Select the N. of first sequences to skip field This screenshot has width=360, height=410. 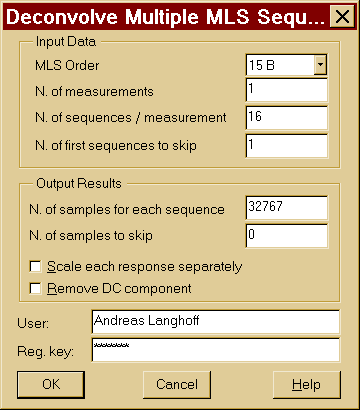click(287, 146)
